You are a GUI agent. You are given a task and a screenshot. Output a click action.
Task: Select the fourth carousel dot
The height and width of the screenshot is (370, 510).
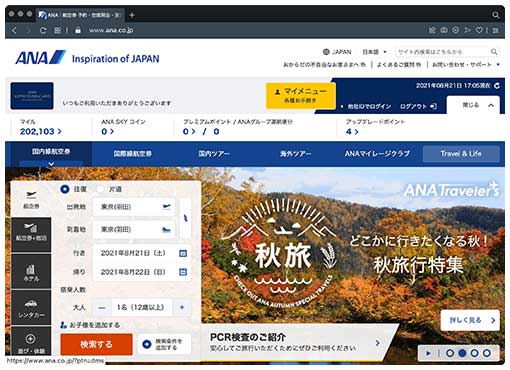click(487, 353)
